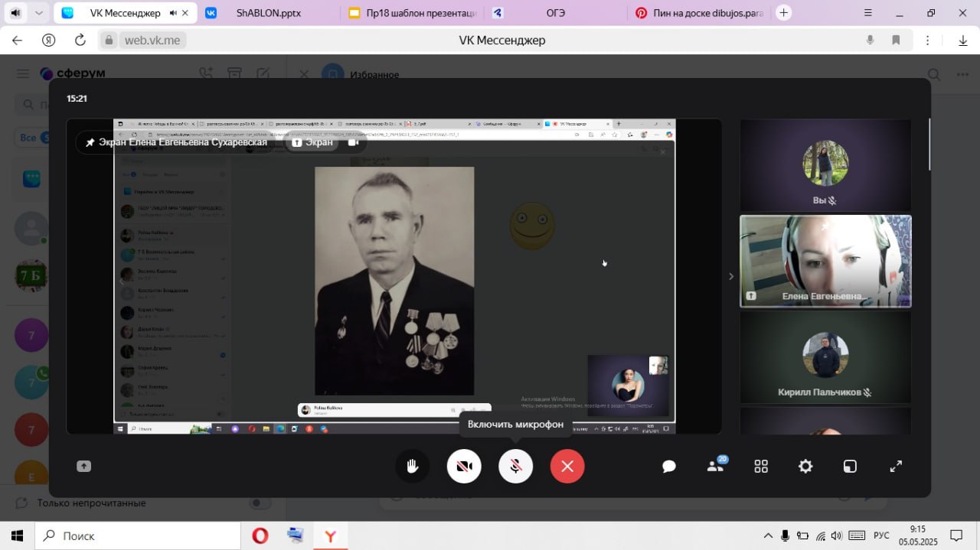Unpin the Экран Елена Евгеньевна Сухаревская label
The width and height of the screenshot is (980, 550).
coord(90,142)
